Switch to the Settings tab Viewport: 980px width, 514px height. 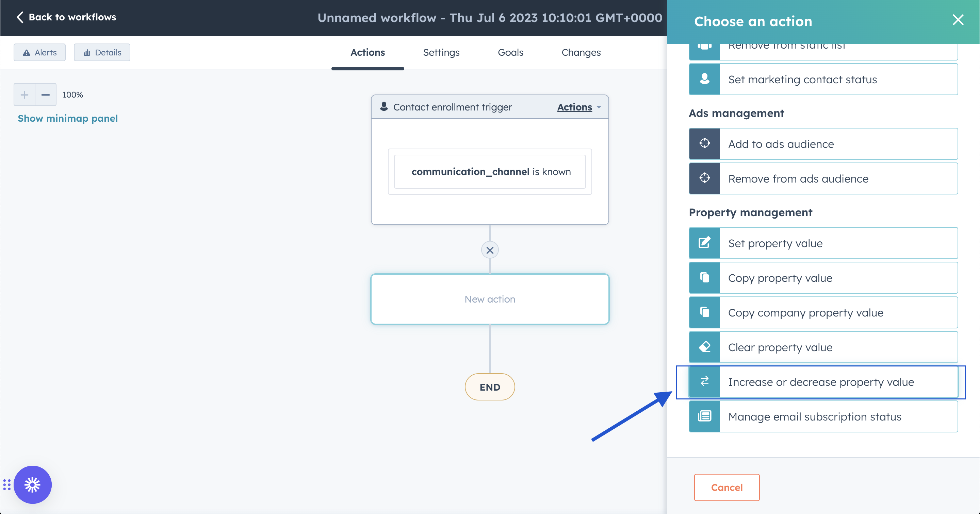pos(441,52)
